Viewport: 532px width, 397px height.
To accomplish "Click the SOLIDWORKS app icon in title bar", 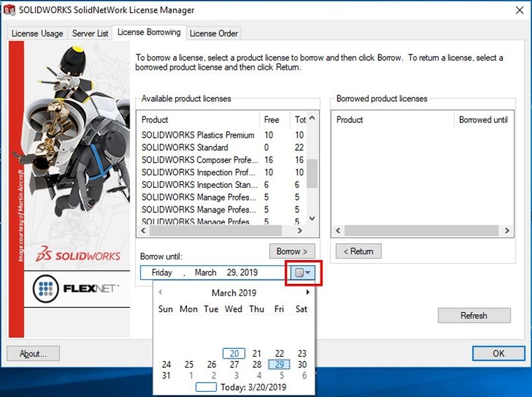I will coord(9,11).
